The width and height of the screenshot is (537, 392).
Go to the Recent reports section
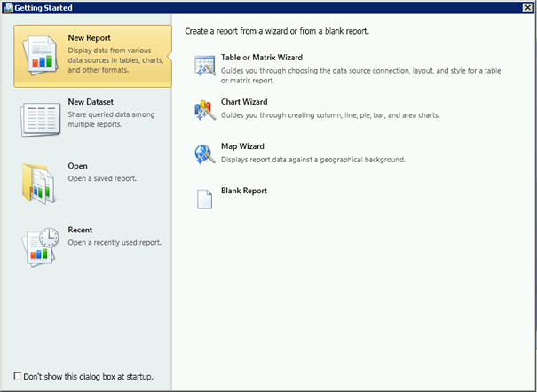click(x=80, y=230)
